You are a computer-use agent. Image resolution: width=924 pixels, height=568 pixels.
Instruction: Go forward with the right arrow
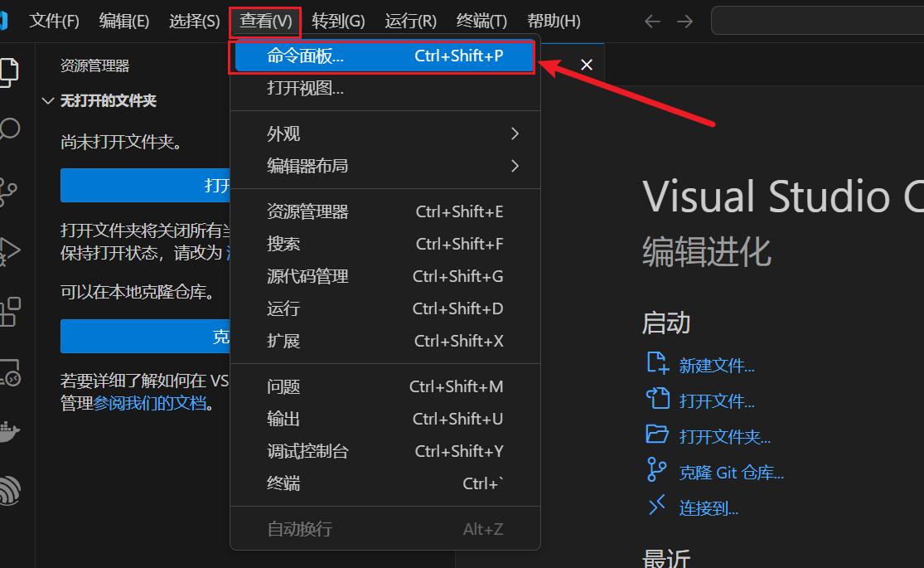pos(685,22)
